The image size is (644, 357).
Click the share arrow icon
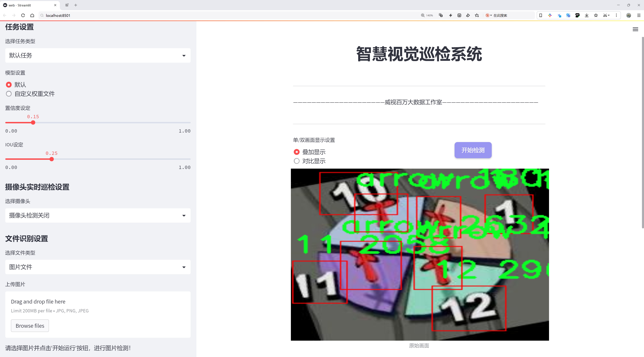coord(468,15)
